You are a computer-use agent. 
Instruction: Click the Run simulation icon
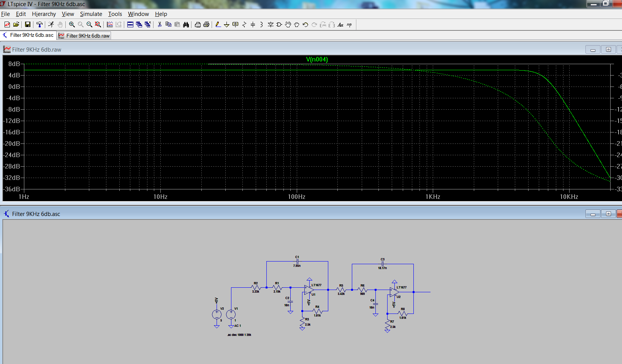[x=51, y=25]
